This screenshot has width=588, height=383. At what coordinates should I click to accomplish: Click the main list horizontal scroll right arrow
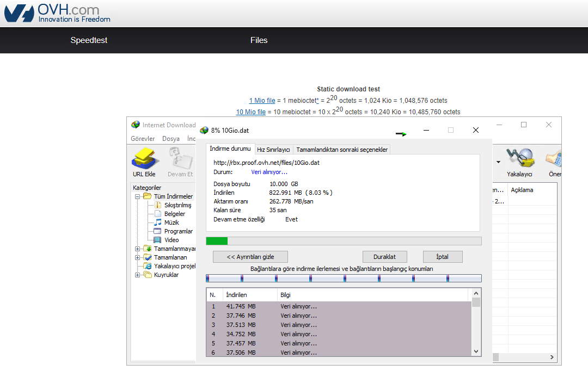click(552, 357)
